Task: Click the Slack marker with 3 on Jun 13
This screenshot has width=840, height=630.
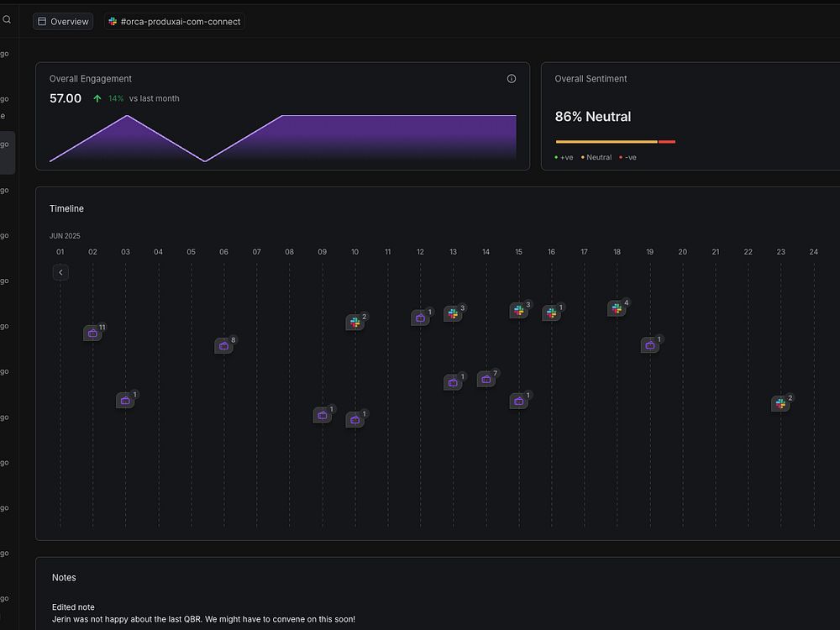Action: point(453,313)
